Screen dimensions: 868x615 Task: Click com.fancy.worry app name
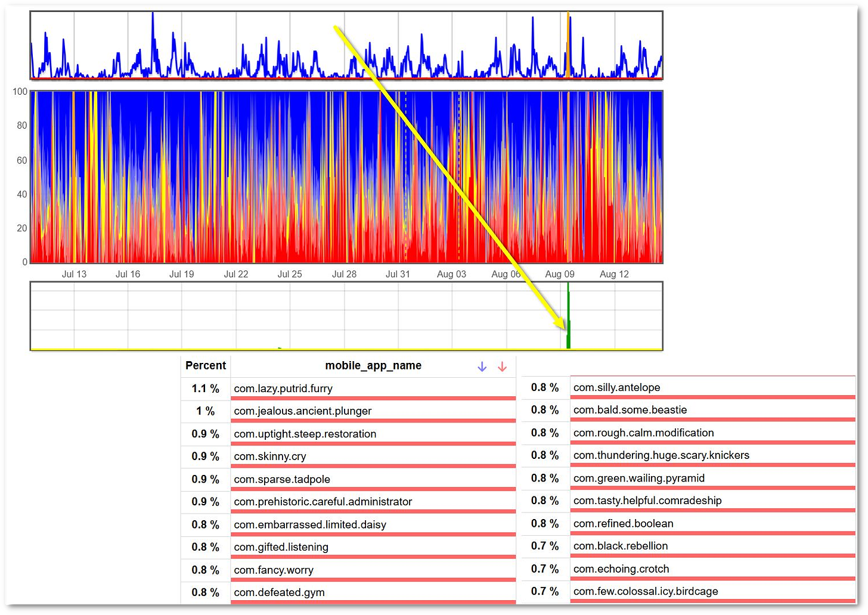(x=274, y=570)
